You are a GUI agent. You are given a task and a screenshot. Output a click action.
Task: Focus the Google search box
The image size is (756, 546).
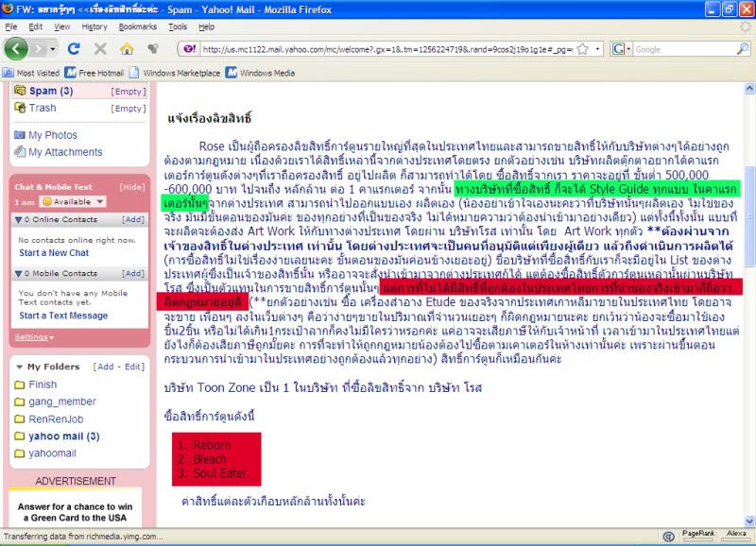coord(685,49)
